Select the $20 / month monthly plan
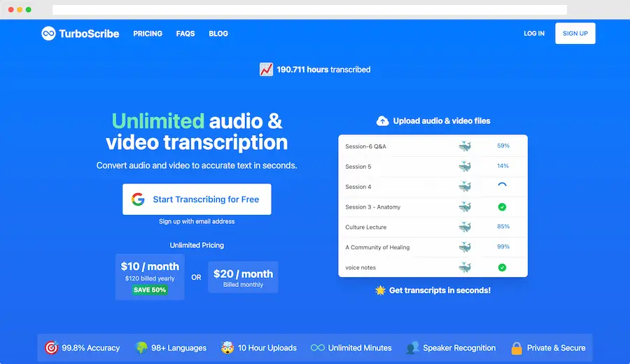630x364 pixels. pyautogui.click(x=243, y=277)
